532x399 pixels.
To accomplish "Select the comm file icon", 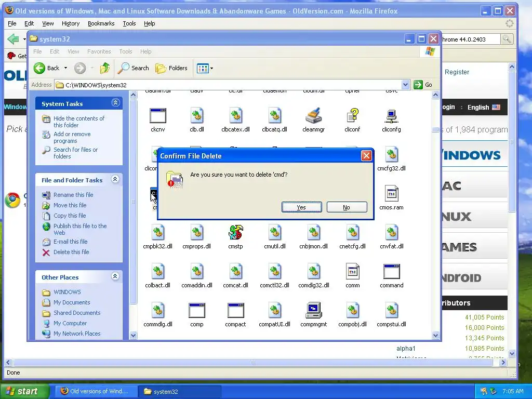I will point(353,272).
